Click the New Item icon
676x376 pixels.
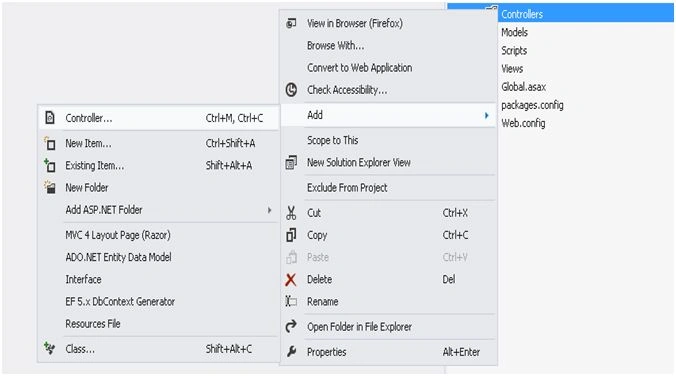[50, 143]
